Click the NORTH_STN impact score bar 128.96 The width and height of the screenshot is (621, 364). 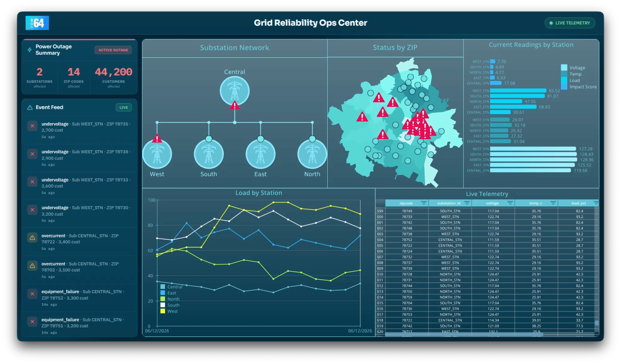point(533,160)
